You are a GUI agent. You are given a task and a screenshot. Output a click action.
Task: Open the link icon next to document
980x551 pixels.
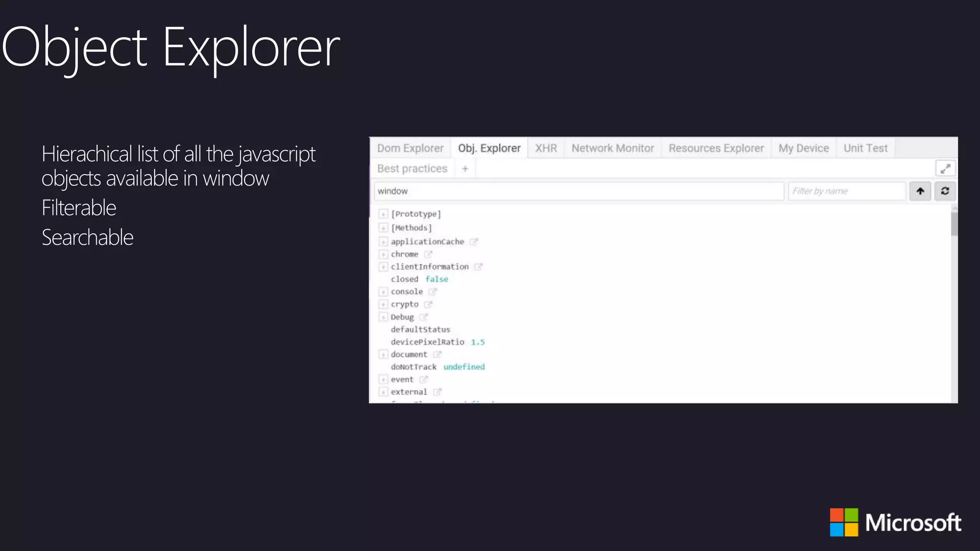[437, 354]
